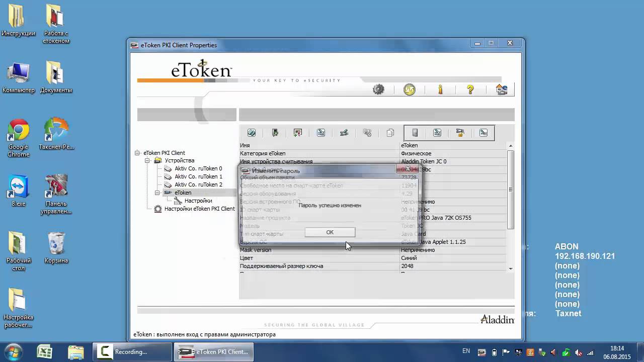
Task: Open Настройки eToken PKI Client tree item
Action: tap(199, 209)
